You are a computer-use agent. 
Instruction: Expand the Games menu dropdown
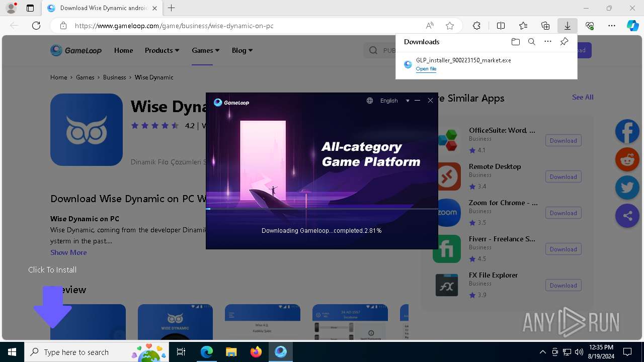click(206, 50)
